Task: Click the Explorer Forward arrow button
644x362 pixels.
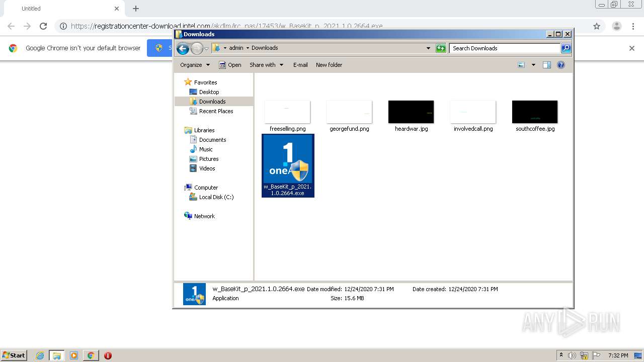Action: coord(197,48)
